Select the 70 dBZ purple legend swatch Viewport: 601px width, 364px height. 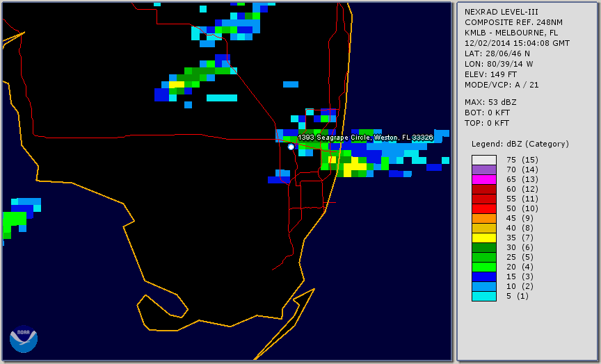pyautogui.click(x=484, y=169)
